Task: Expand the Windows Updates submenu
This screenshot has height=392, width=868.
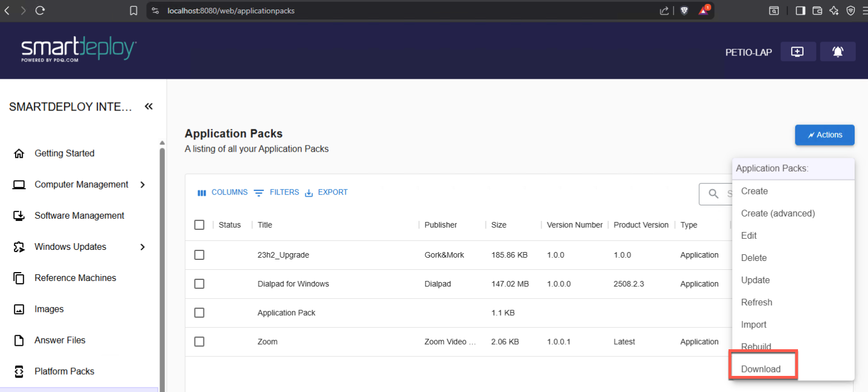Action: pos(143,247)
